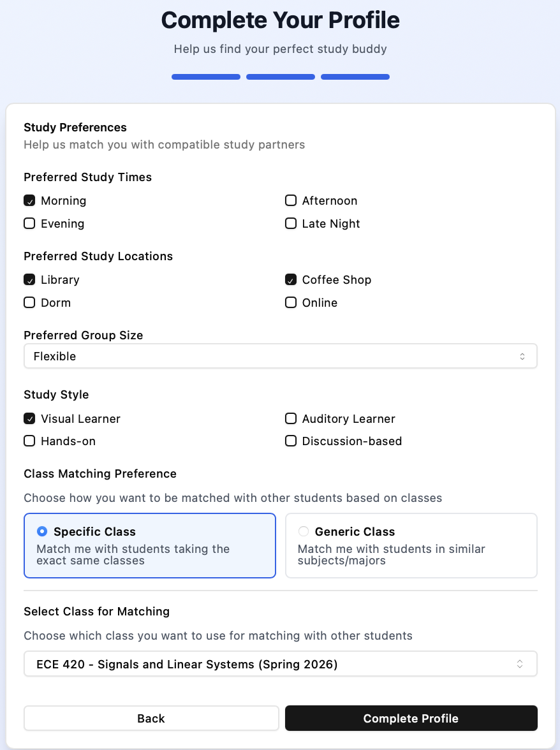Image resolution: width=560 pixels, height=750 pixels.
Task: Enable the Online study location checkbox
Action: [x=291, y=303]
